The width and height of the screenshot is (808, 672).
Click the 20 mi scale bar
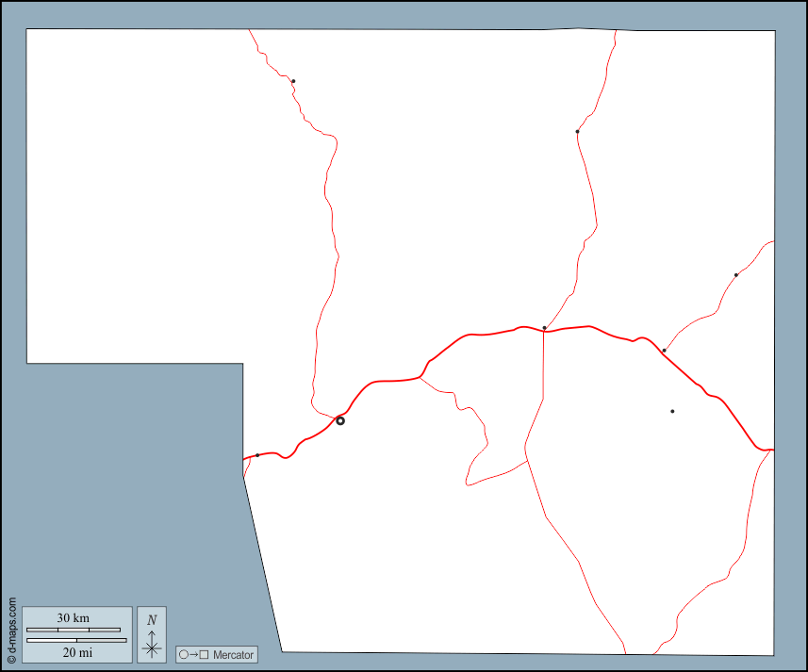click(x=76, y=641)
